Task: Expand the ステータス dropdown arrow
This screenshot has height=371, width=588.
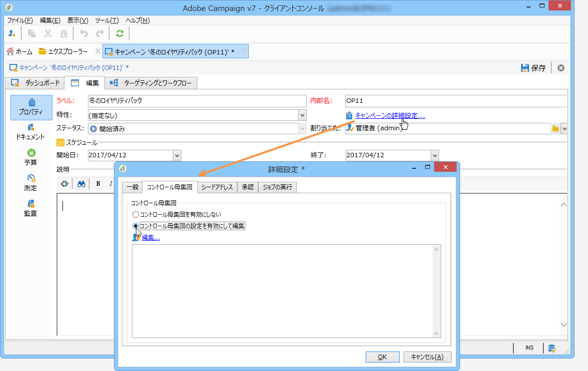Action: pyautogui.click(x=302, y=128)
